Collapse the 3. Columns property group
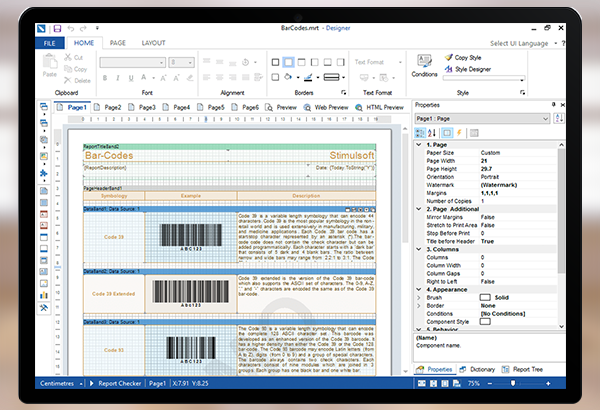 point(419,249)
